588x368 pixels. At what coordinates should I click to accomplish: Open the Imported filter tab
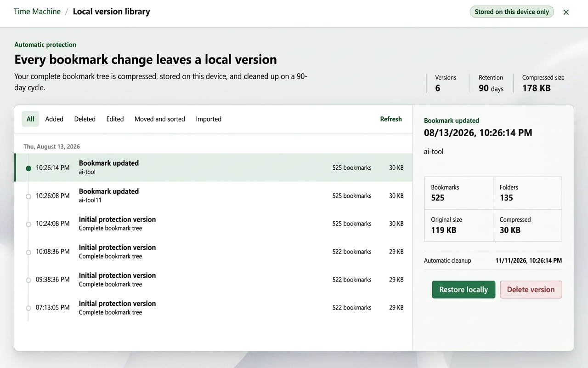[209, 119]
